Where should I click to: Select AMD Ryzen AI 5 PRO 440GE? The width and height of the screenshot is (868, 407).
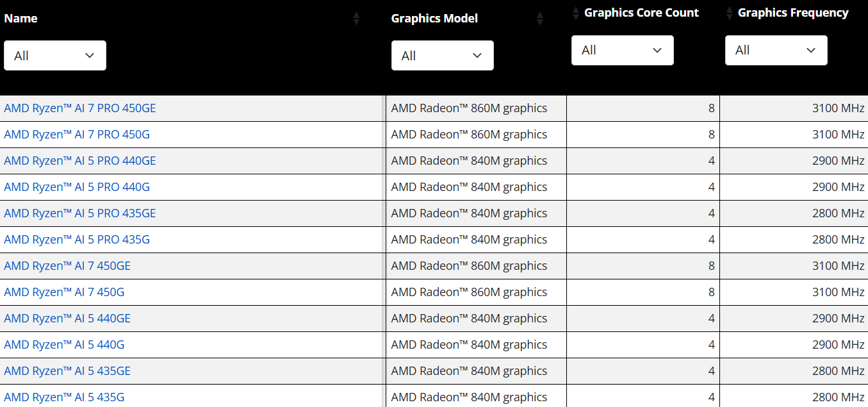80,161
